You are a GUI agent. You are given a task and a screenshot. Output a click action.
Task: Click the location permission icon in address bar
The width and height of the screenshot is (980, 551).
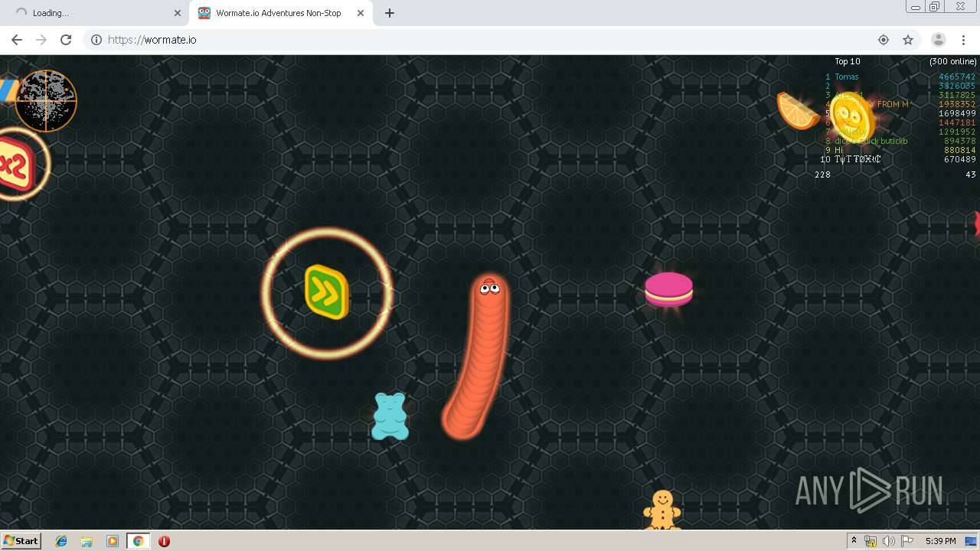pos(884,40)
